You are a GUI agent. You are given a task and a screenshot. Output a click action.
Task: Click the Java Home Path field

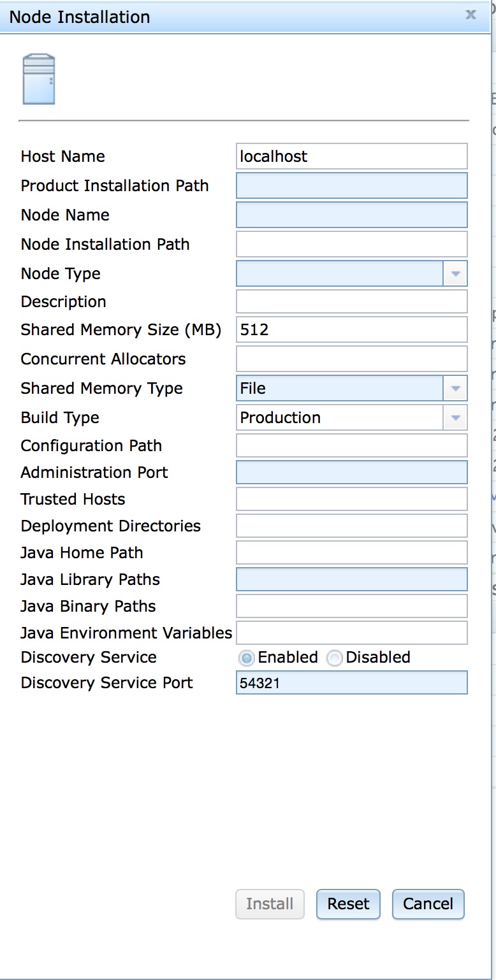click(x=351, y=552)
